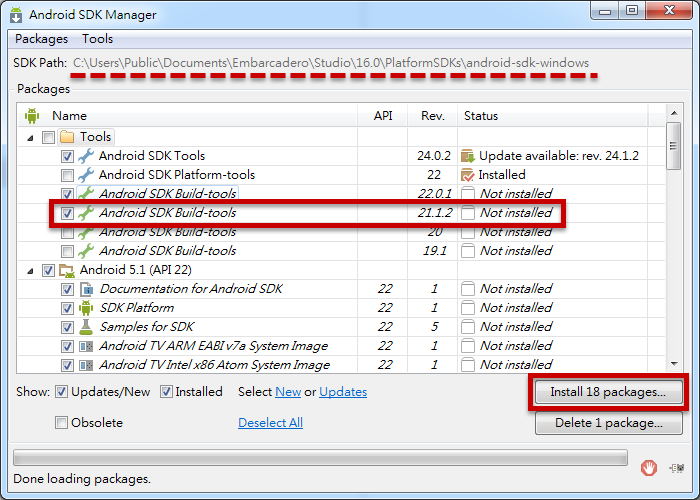Image resolution: width=700 pixels, height=500 pixels.
Task: Click the package list scroll down arrow
Action: [674, 364]
